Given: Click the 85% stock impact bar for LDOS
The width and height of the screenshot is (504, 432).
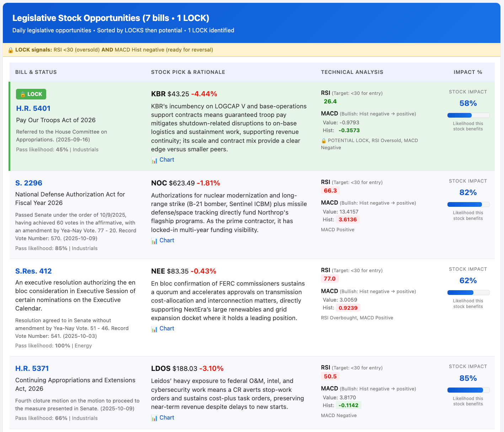Looking at the screenshot, I should tap(468, 390).
